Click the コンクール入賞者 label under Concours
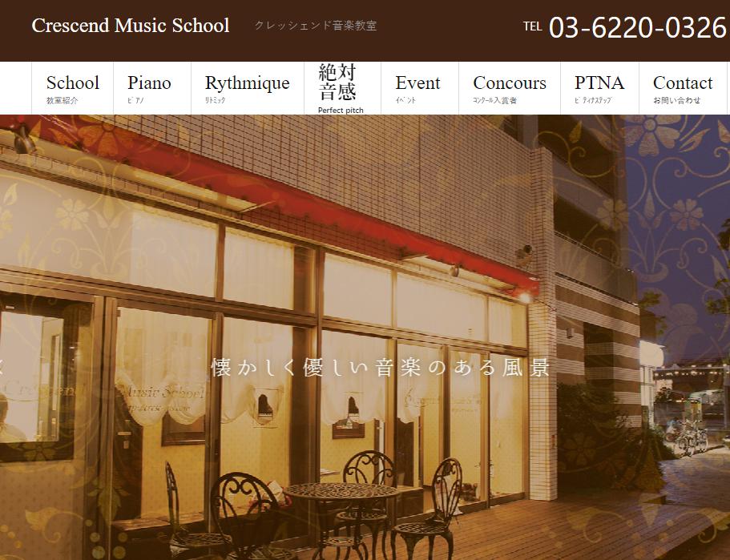Screen dimensions: 730x560 (495, 100)
